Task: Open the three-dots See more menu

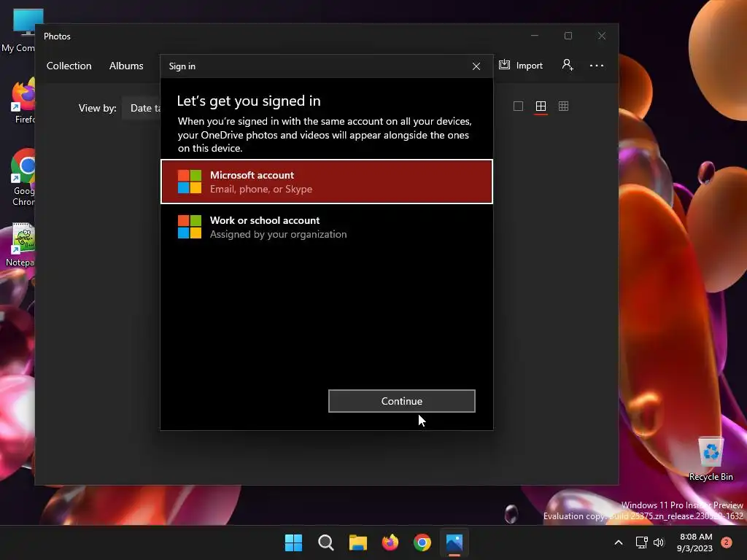Action: tap(597, 66)
